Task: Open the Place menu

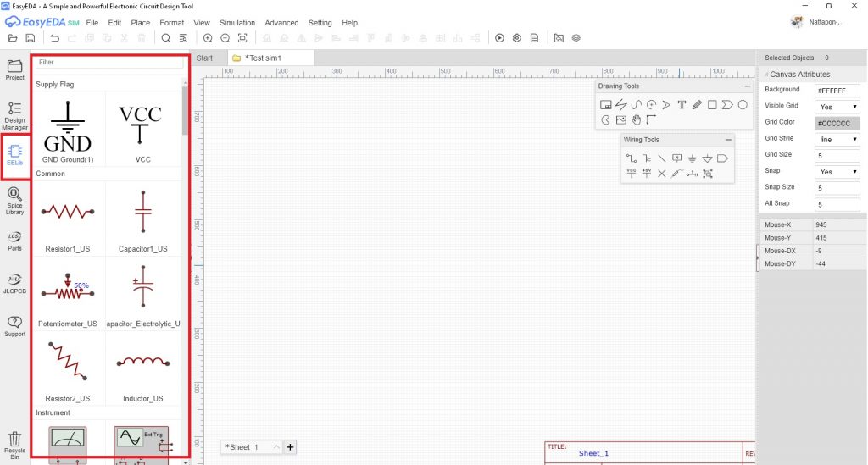Action: (x=141, y=23)
